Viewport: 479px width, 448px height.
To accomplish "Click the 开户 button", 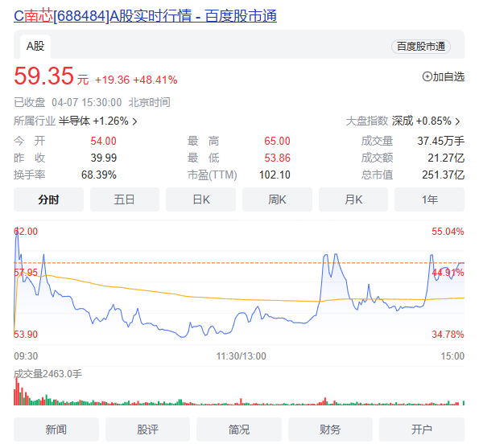I will pyautogui.click(x=422, y=430).
